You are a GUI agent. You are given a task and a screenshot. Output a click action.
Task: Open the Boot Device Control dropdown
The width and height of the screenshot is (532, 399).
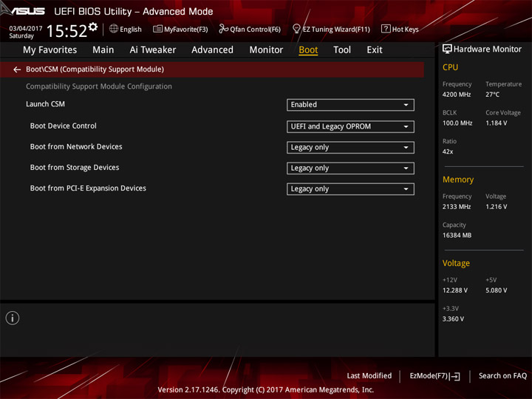[350, 126]
